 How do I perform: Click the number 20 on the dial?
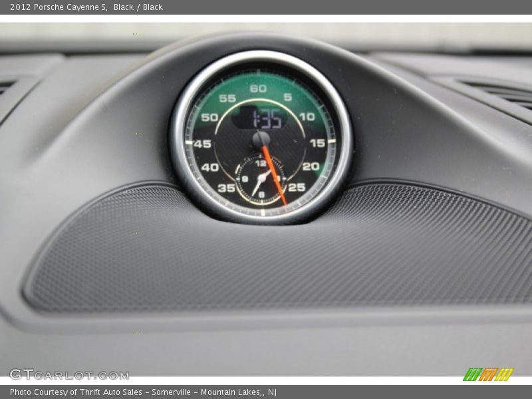(311, 167)
